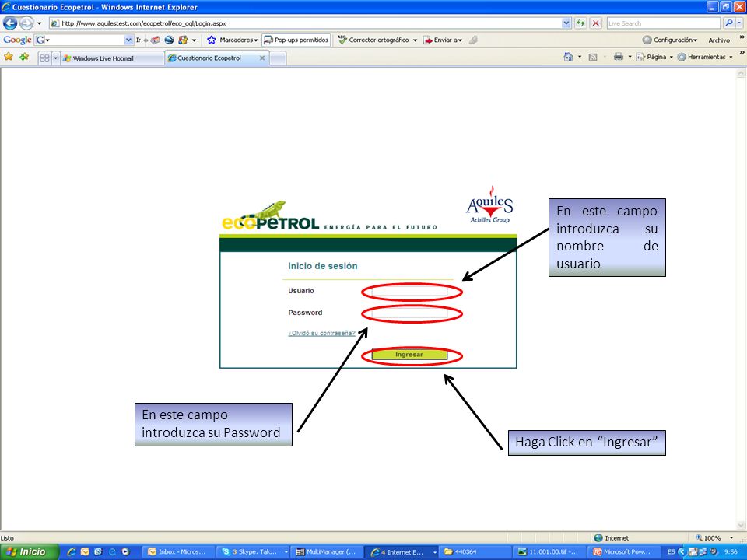Open the Página menu
This screenshot has width=747, height=560.
pyautogui.click(x=654, y=57)
